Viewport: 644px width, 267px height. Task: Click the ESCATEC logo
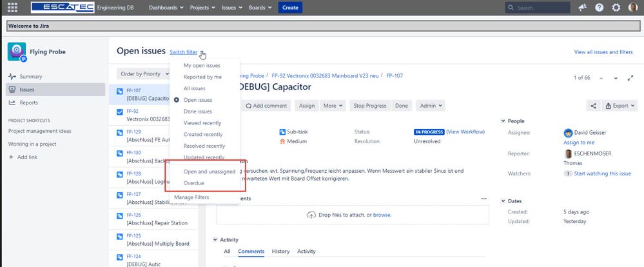(63, 7)
